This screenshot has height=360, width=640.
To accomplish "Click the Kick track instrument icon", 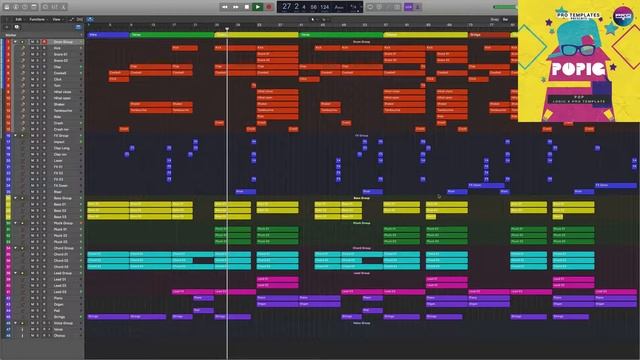I will pyautogui.click(x=22, y=48).
